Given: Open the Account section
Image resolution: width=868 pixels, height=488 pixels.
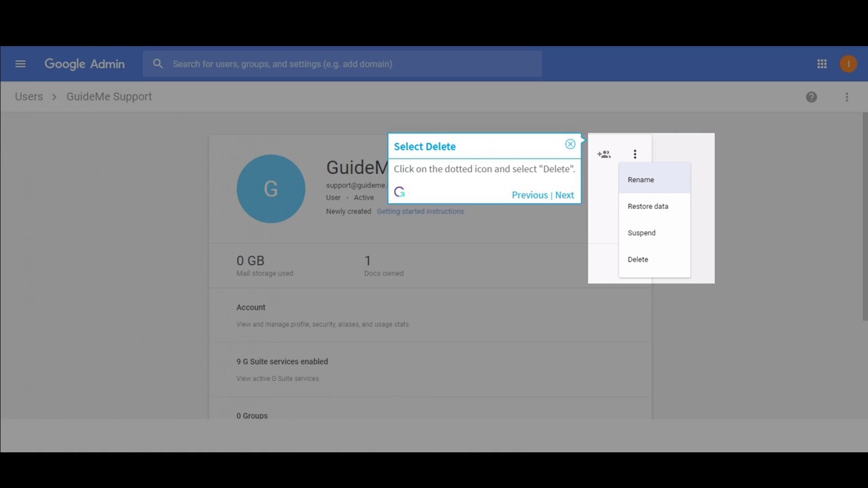Looking at the screenshot, I should click(430, 315).
